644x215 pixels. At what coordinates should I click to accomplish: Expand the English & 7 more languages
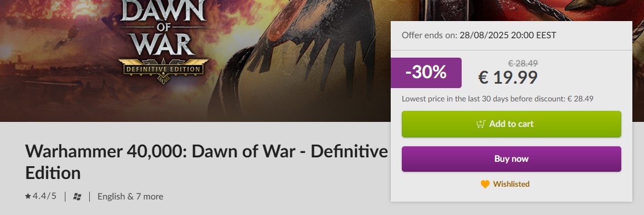(130, 197)
